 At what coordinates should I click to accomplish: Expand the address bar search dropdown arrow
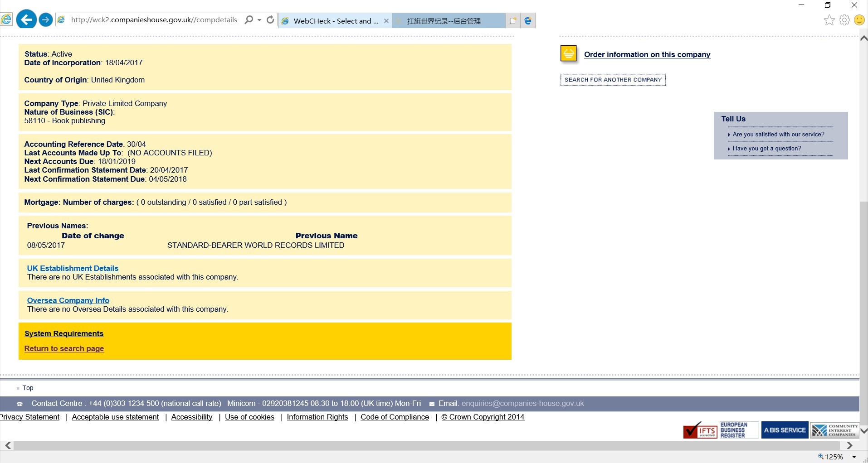pyautogui.click(x=259, y=20)
